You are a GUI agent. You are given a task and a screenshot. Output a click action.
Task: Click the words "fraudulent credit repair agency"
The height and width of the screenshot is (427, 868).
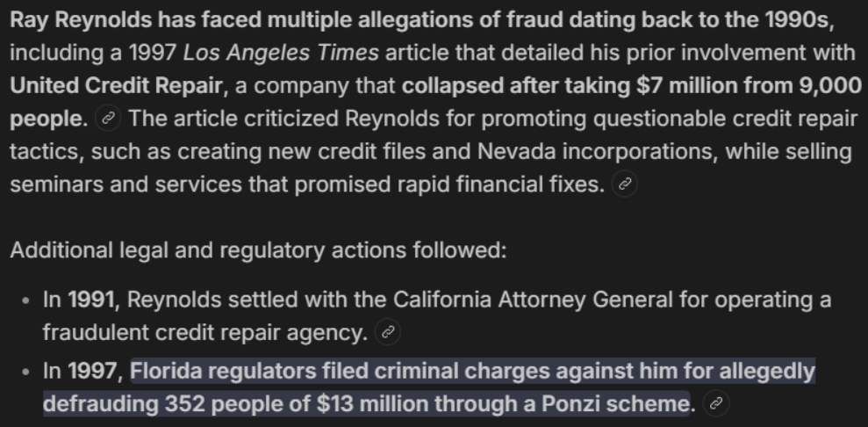204,332
